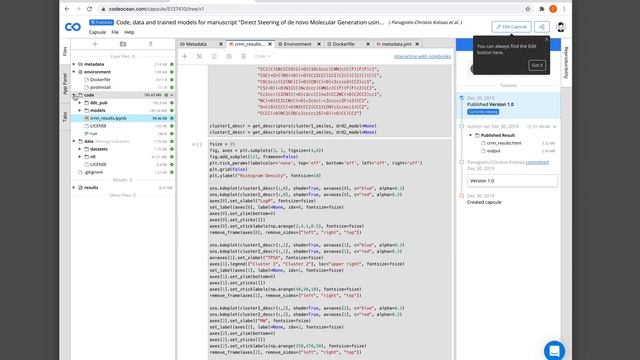The width and height of the screenshot is (640, 360).
Task: Collapse the Published Result folder
Action: [470, 135]
